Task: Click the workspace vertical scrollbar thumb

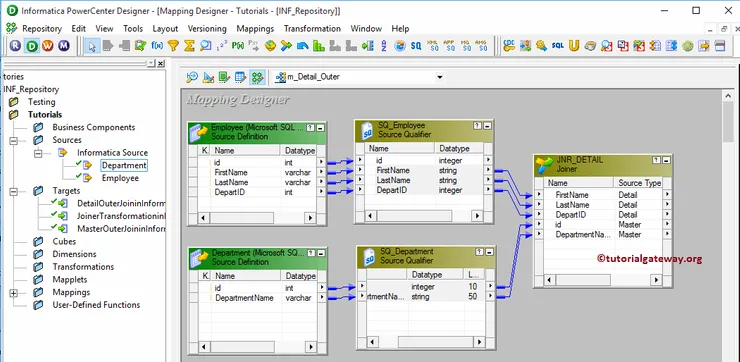Action: coord(727,121)
